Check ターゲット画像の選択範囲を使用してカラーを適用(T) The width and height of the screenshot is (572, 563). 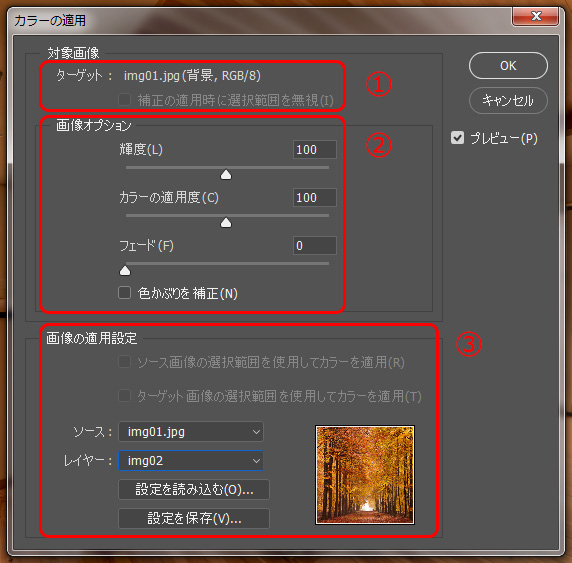(x=124, y=396)
